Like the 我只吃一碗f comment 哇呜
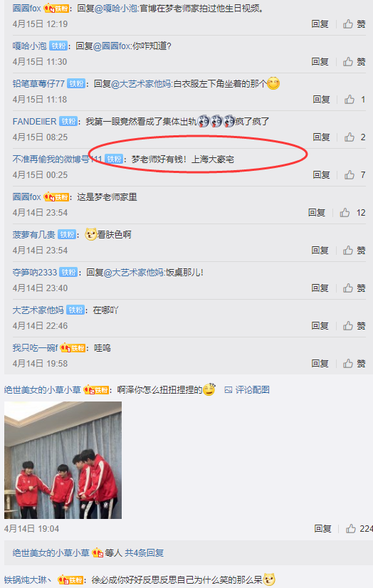This screenshot has height=588, width=373. (354, 363)
